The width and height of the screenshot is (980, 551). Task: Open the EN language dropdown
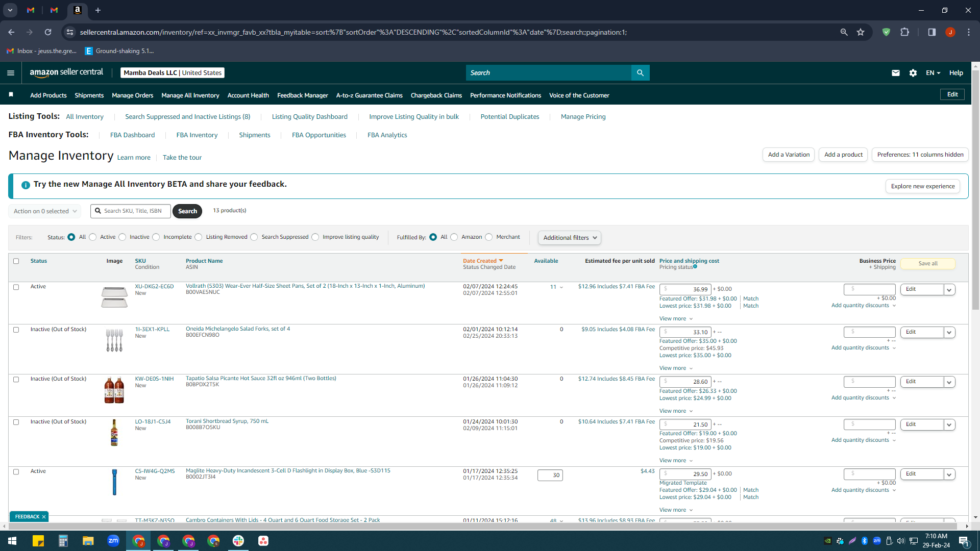933,73
